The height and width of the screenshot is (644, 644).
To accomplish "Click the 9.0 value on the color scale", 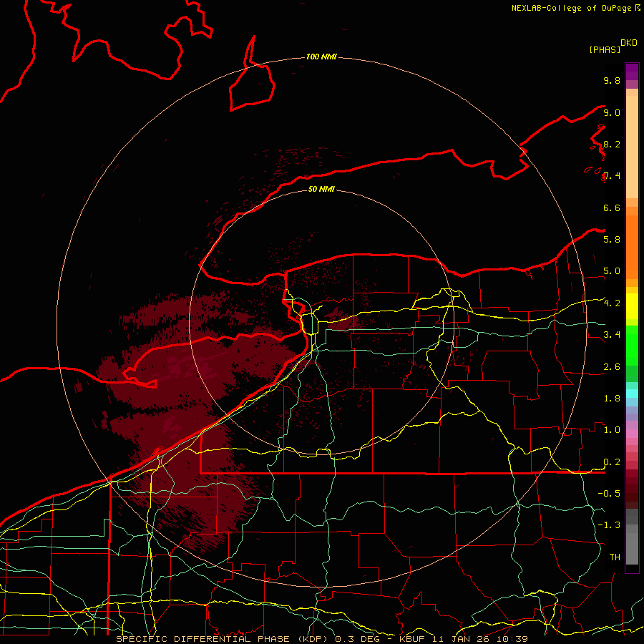I will (612, 112).
